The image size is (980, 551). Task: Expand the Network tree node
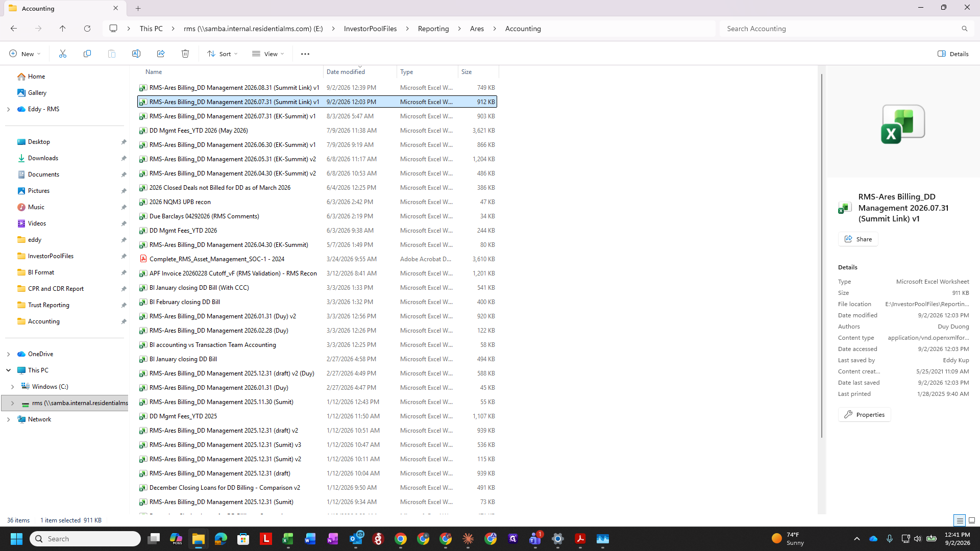pyautogui.click(x=8, y=419)
